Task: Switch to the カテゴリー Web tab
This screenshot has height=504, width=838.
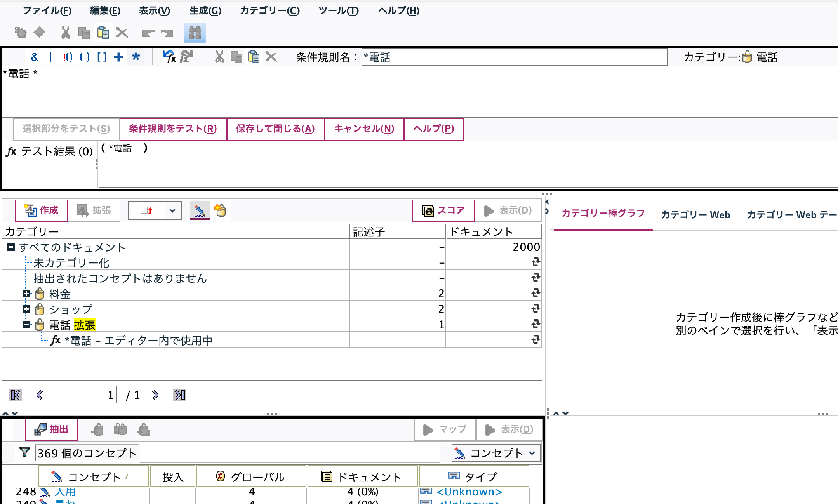Action: point(695,215)
